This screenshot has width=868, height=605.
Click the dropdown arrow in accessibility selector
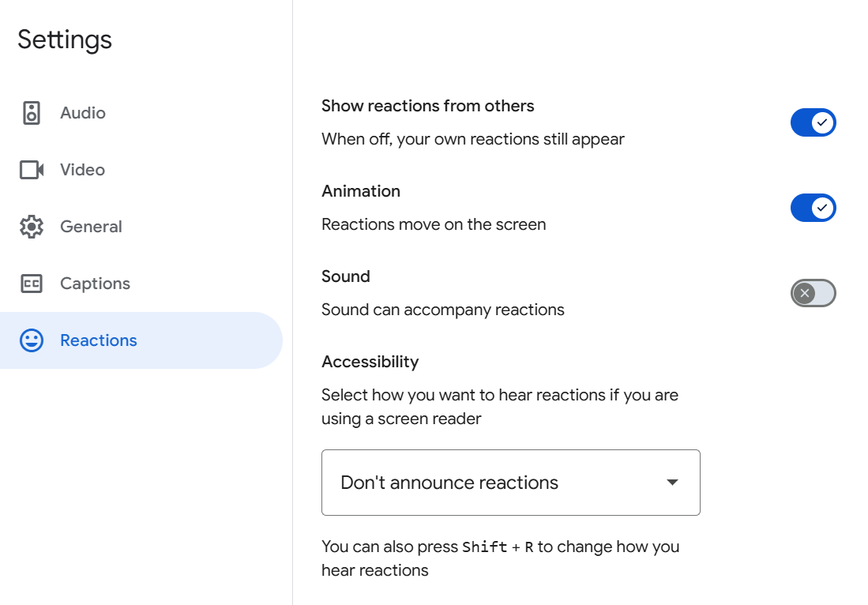(x=672, y=483)
